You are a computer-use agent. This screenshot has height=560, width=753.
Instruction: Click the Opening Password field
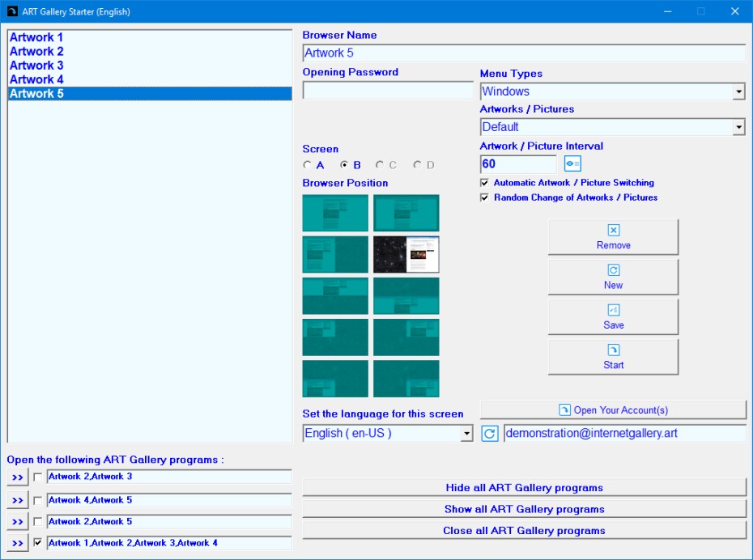tap(388, 90)
